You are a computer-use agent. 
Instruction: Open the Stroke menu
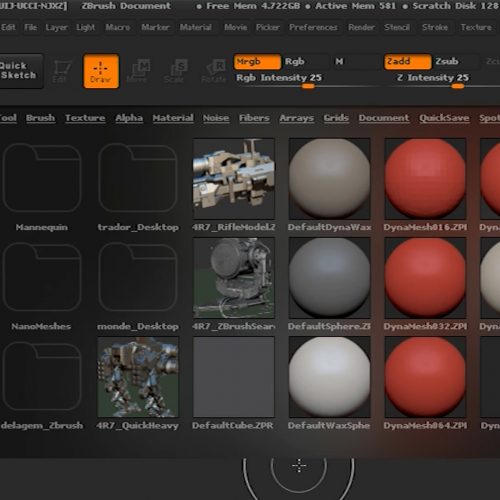tap(435, 27)
